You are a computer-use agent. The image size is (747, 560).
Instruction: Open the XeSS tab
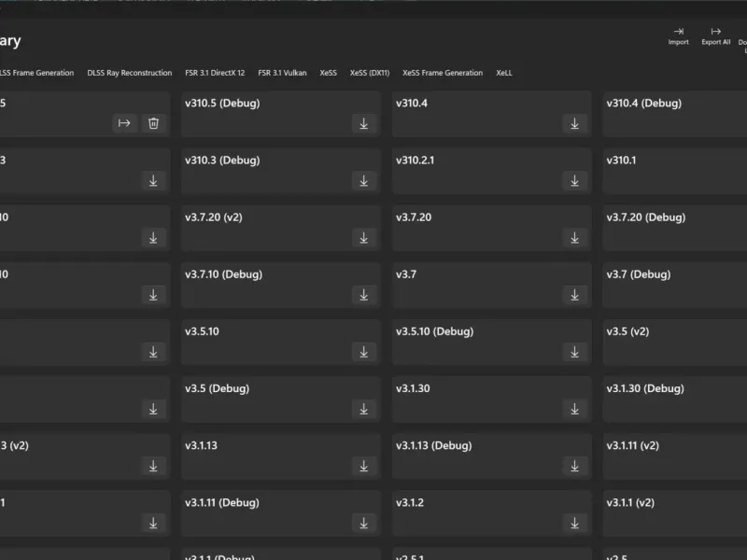point(329,73)
